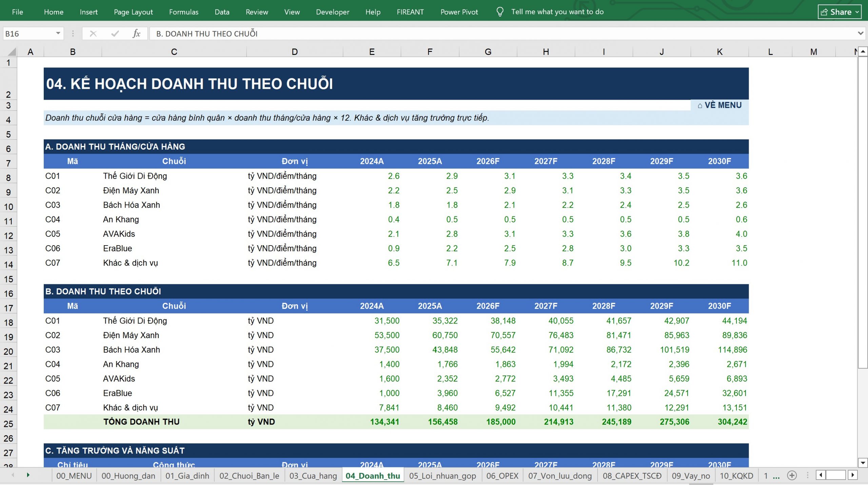Open the Formulas ribbon tab
This screenshot has width=868, height=485.
tap(184, 12)
